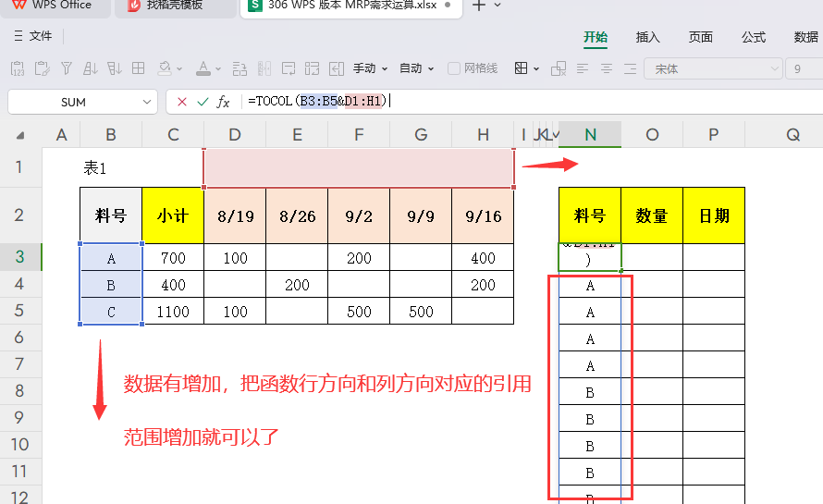Click cell containing 表1
The image size is (823, 504).
(x=111, y=167)
